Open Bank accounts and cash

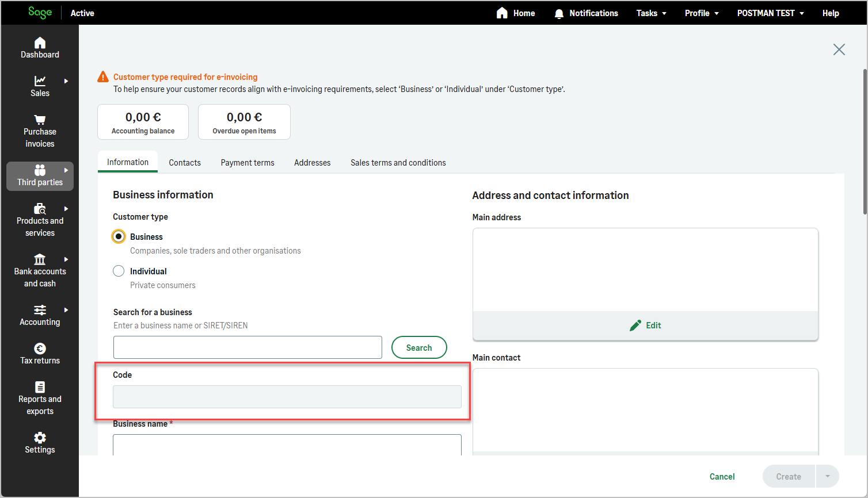coord(40,271)
